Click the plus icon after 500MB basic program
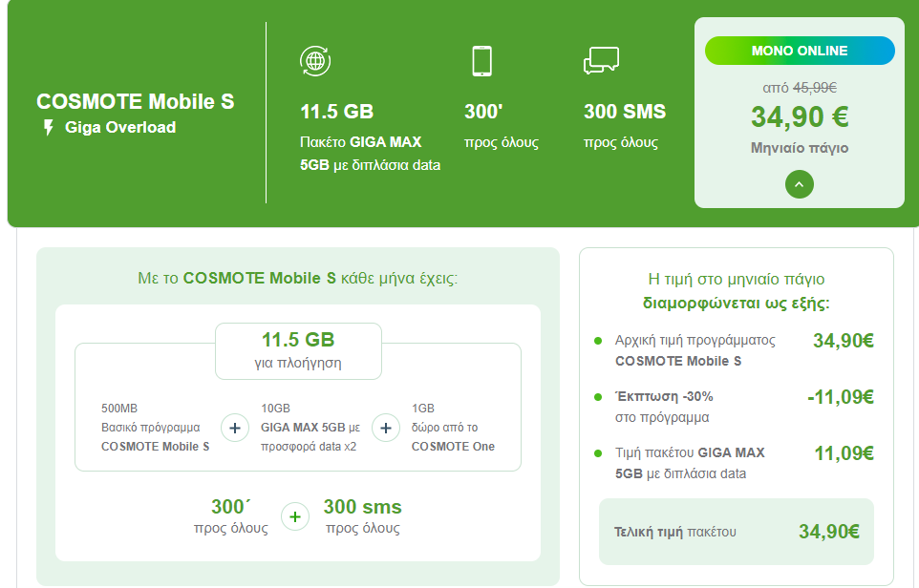Screen dimensions: 919x588 click(x=234, y=429)
